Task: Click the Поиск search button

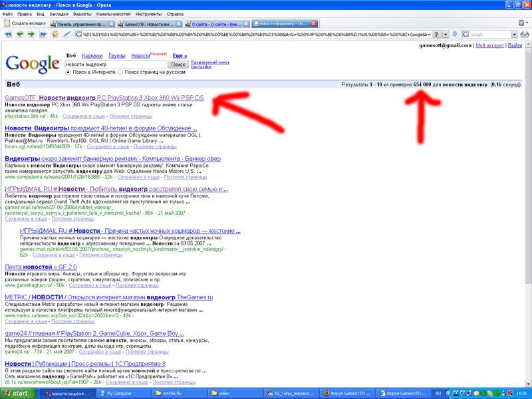Action: 178,64
